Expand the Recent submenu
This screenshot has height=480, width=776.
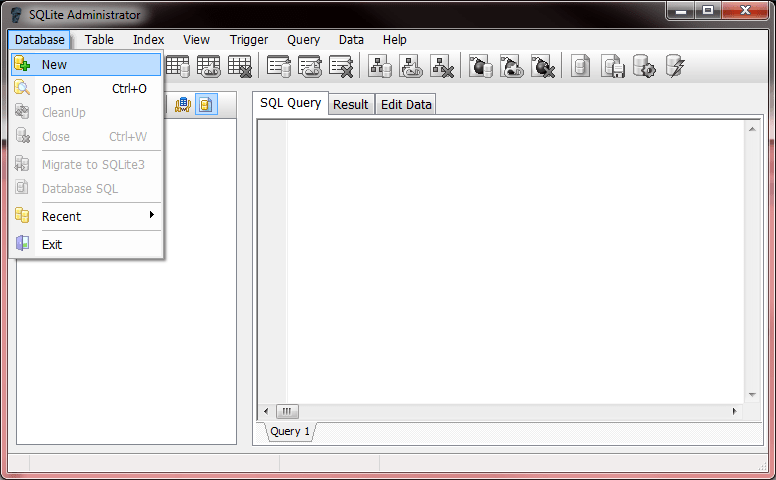[86, 216]
